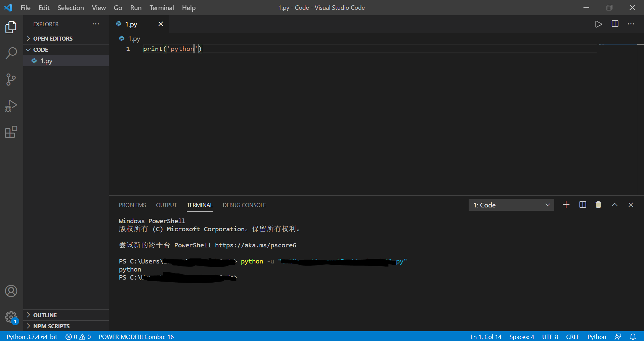This screenshot has height=341, width=644.
Task: Open the Source Control view
Action: 11,80
